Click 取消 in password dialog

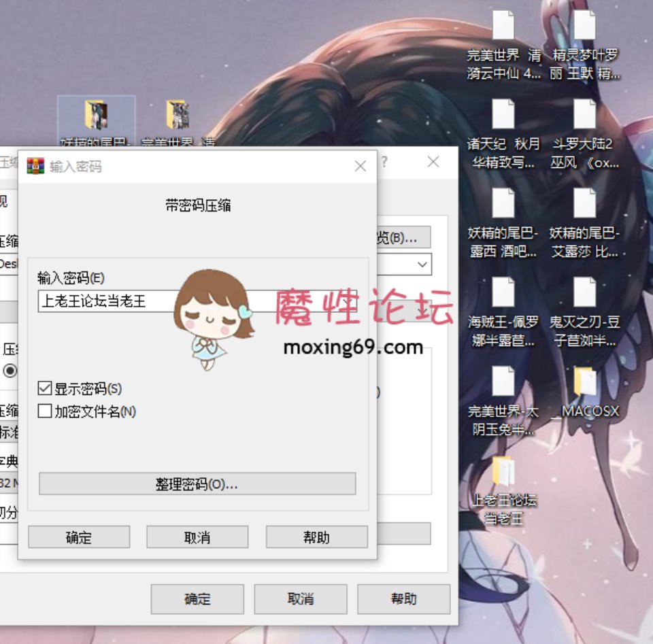[x=197, y=537]
